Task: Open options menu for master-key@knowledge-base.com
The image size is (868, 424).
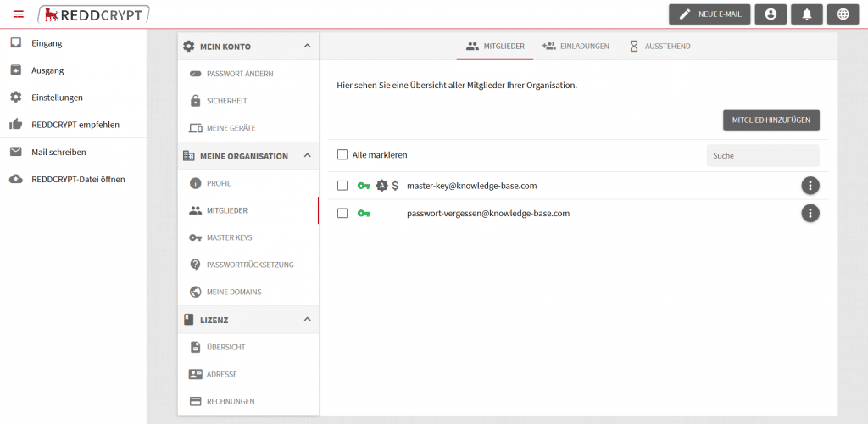Action: point(810,186)
